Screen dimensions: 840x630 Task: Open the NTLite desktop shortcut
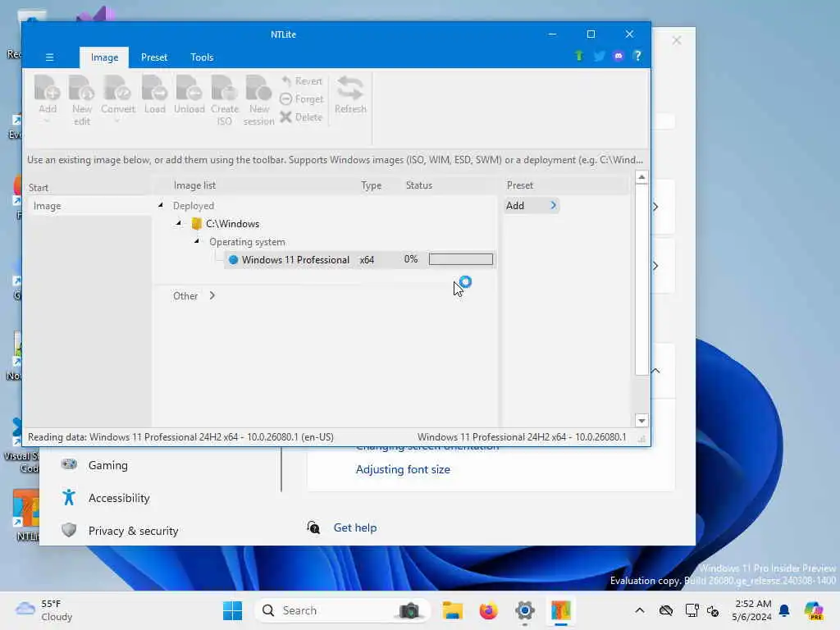click(26, 514)
